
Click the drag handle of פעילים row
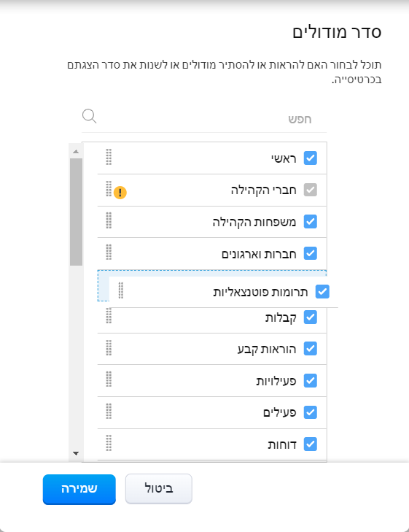pos(109,411)
